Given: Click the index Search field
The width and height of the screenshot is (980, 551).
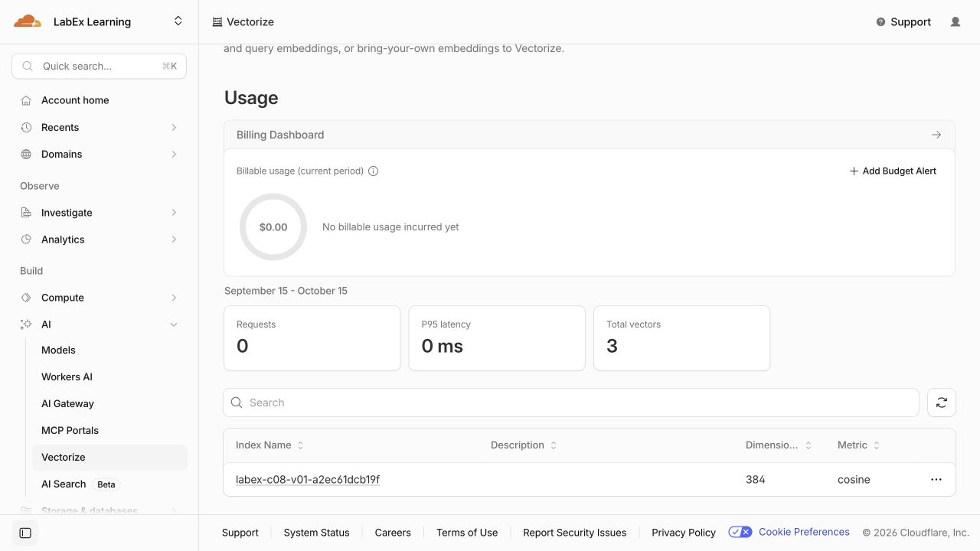Looking at the screenshot, I should [x=571, y=403].
